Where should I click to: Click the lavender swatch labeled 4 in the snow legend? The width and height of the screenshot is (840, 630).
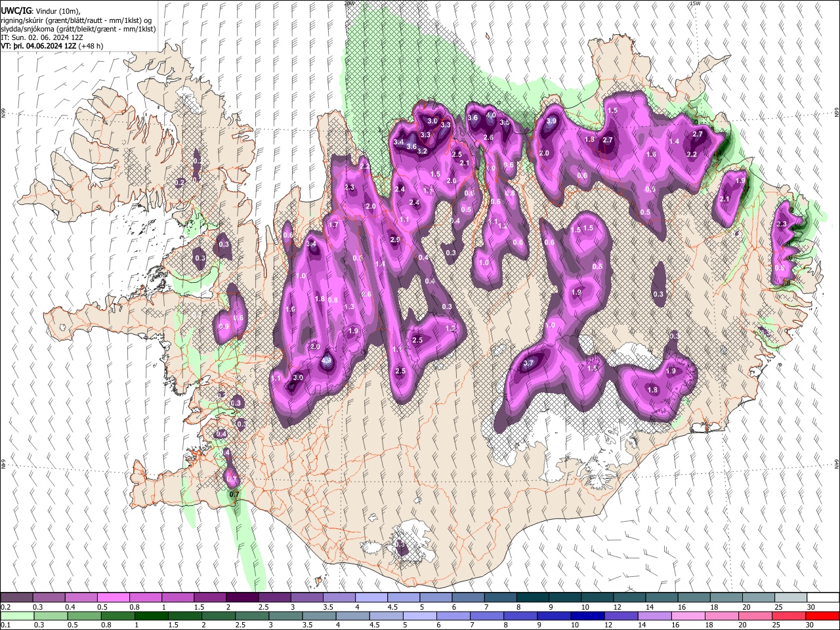click(371, 597)
